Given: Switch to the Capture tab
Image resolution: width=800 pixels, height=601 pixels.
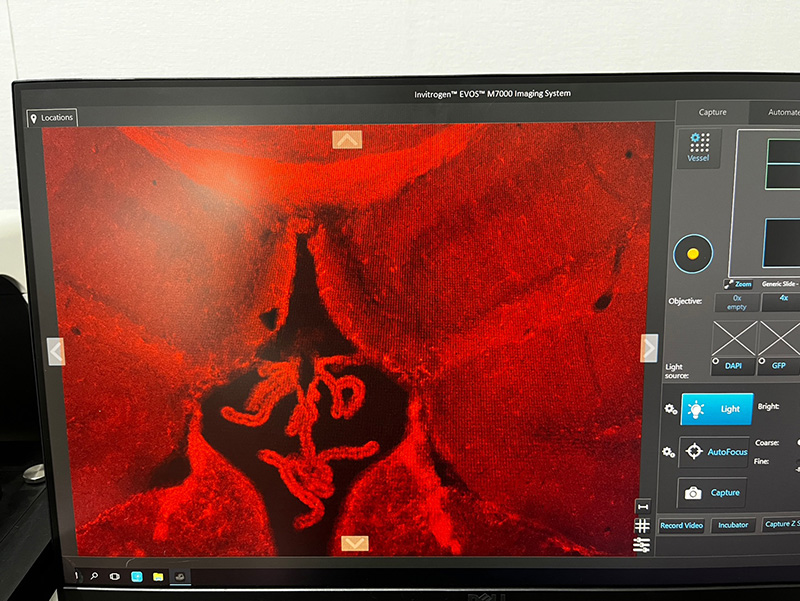Looking at the screenshot, I should click(x=713, y=112).
